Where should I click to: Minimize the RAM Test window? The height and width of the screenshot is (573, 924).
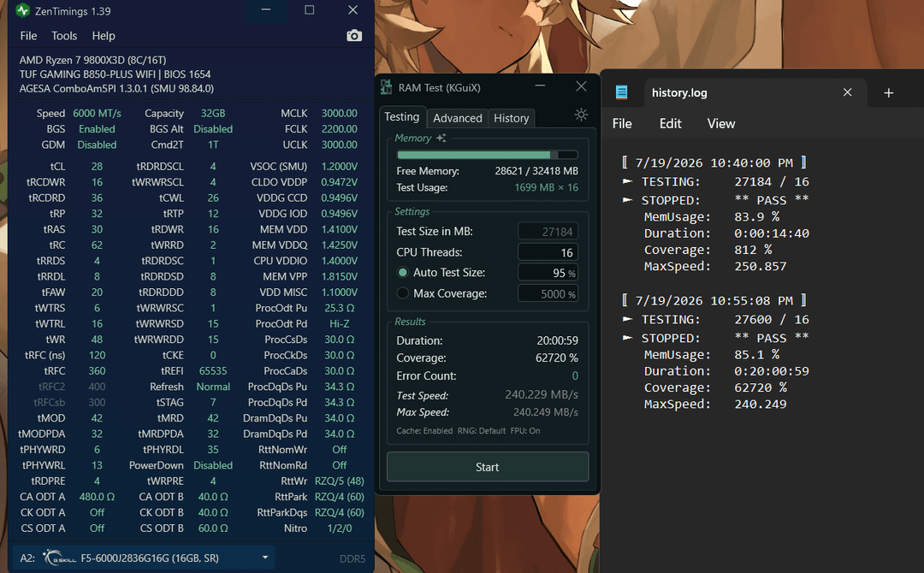coord(540,86)
